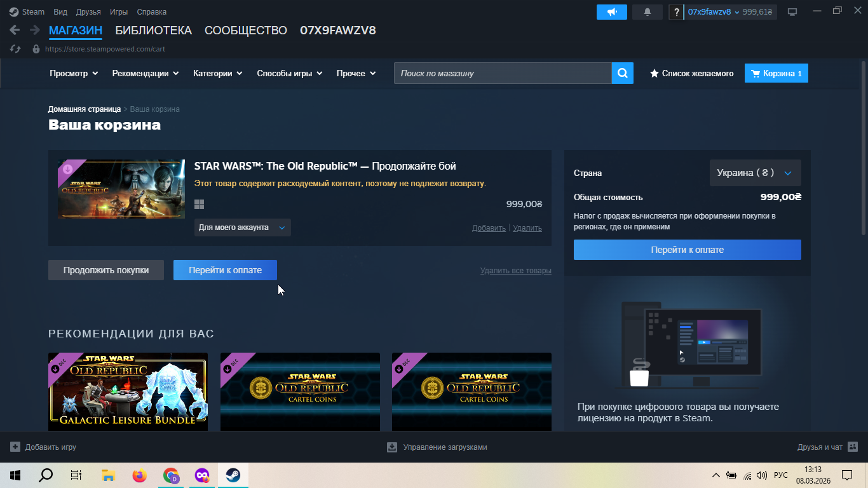This screenshot has width=868, height=488.
Task: Open the 07X9FAWZV8 profile tab
Action: pos(338,30)
